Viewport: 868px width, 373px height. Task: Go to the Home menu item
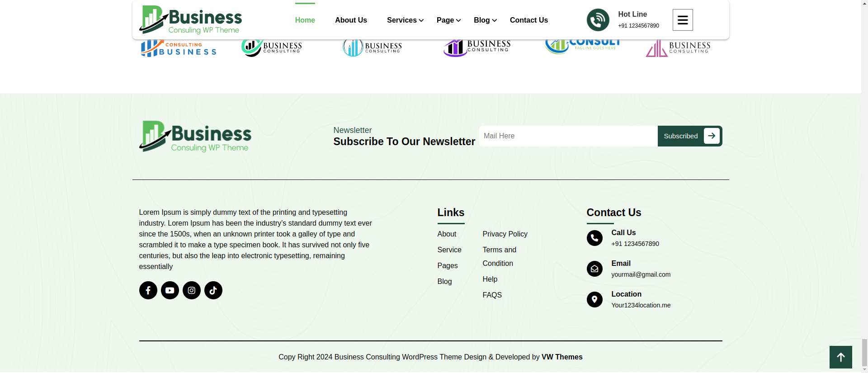305,20
